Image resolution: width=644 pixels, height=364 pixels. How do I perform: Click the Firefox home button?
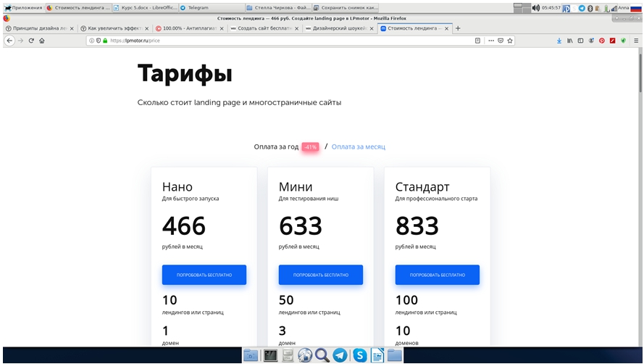tap(42, 41)
